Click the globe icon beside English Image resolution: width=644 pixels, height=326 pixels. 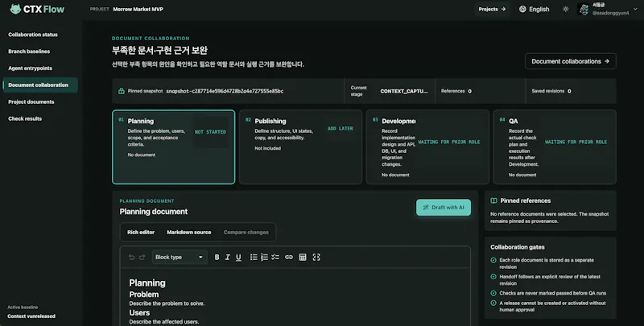522,9
